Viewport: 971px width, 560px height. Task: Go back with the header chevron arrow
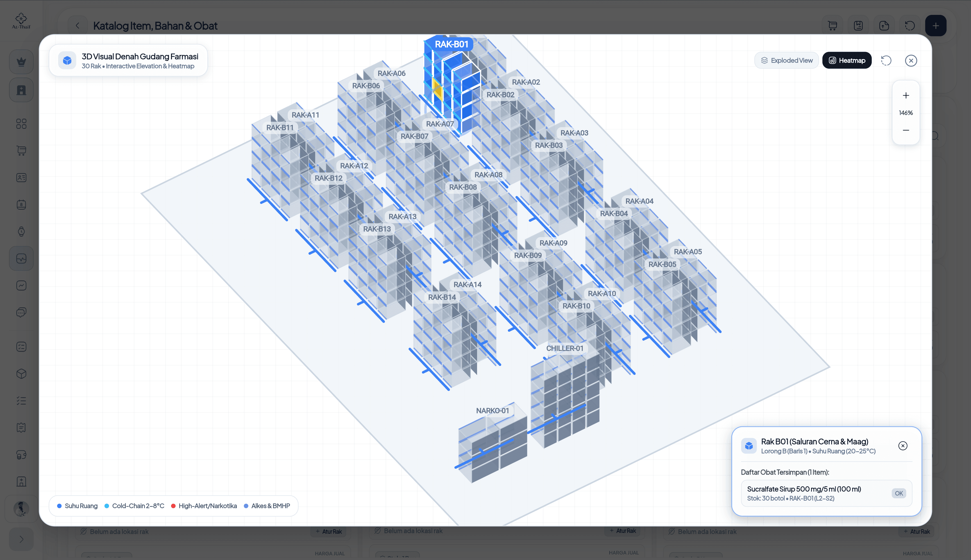coord(77,25)
